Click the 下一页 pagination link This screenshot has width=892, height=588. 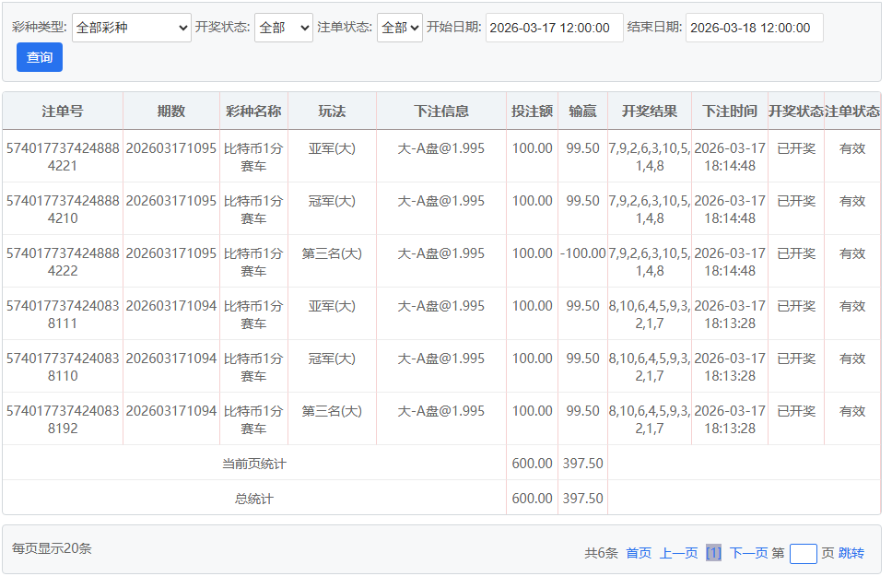point(748,553)
